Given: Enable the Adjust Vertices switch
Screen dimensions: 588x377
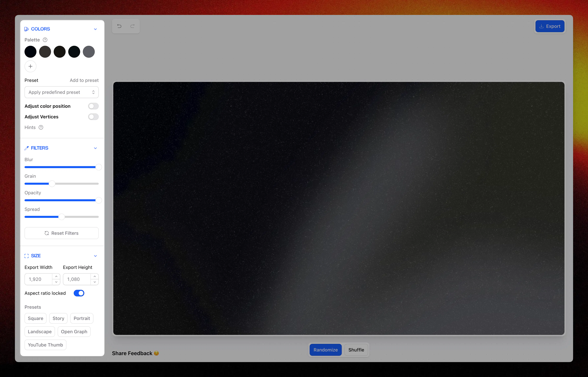Looking at the screenshot, I should click(x=93, y=117).
